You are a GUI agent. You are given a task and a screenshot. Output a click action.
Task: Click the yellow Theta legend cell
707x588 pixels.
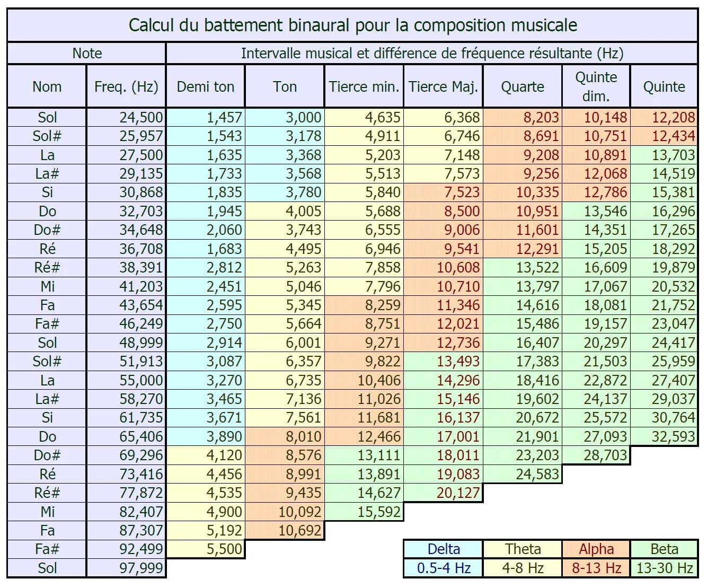pyautogui.click(x=522, y=549)
